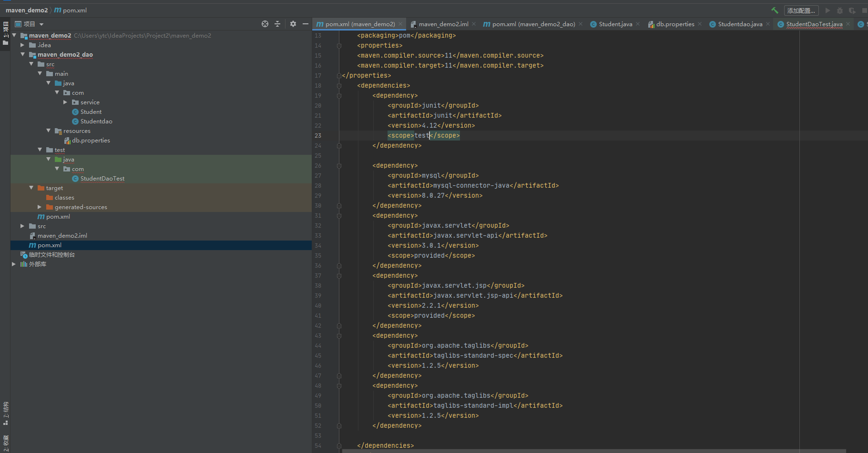Expand the generated-sources folder
Screen dimensions: 868x453
pyautogui.click(x=40, y=207)
